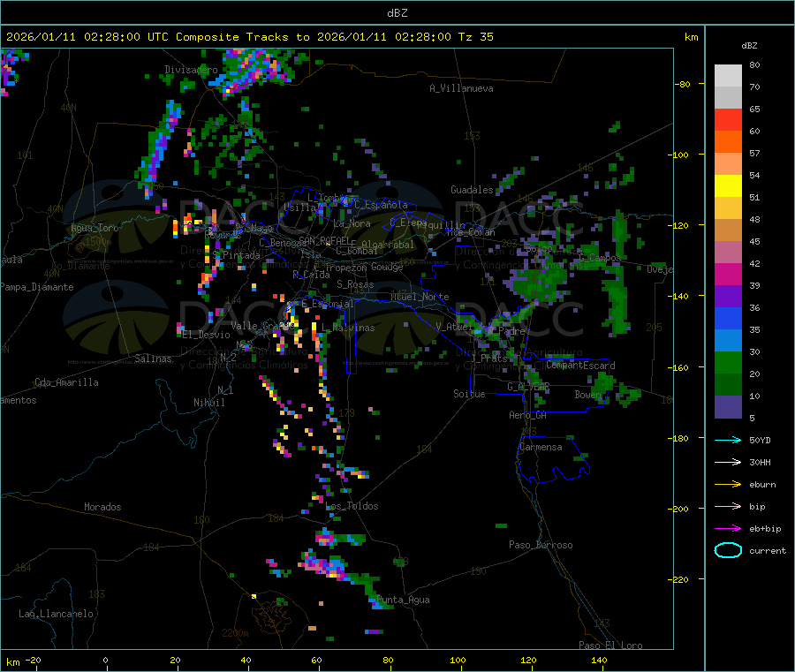795x672 pixels.
Task: Pick the 5-10 dBZ dark purple swatch
Action: (728, 407)
